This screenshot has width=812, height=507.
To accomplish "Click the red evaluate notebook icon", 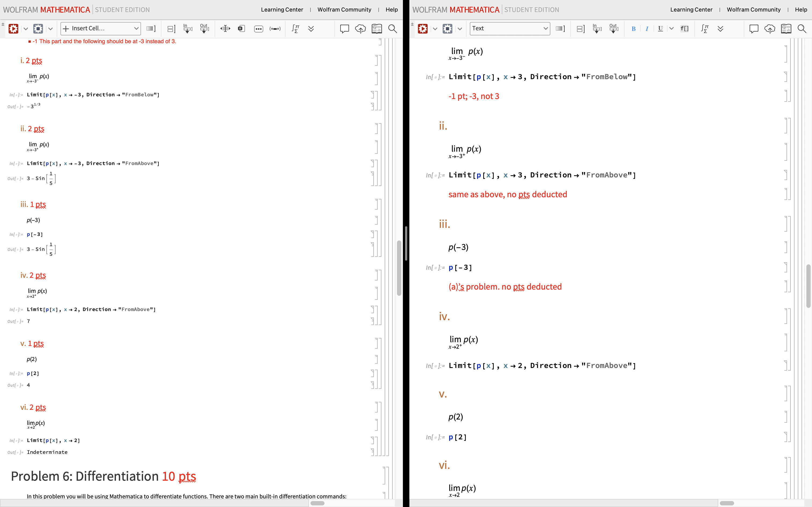I will (13, 28).
